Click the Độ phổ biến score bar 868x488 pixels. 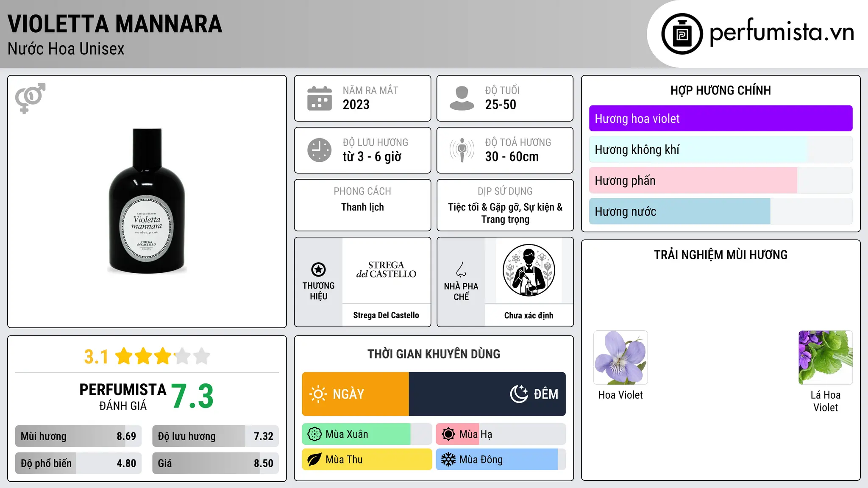[78, 463]
